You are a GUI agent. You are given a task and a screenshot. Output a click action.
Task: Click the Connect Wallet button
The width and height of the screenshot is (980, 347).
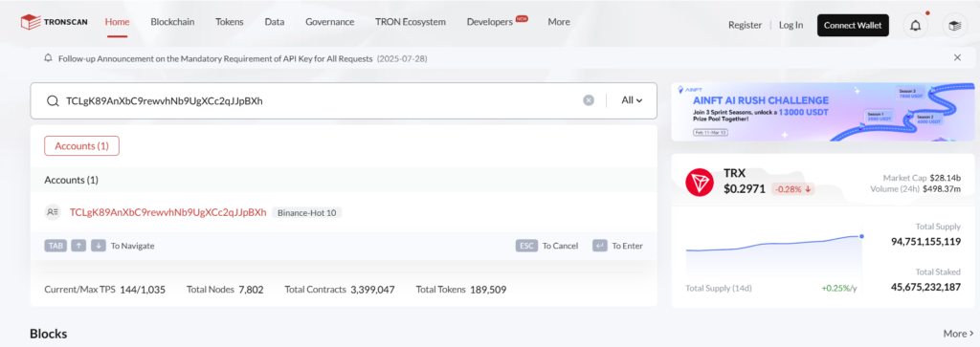coord(853,26)
